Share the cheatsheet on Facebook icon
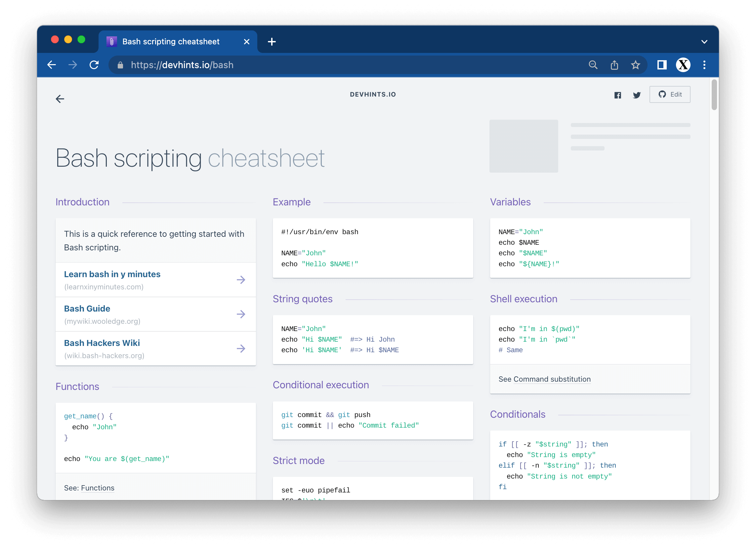This screenshot has height=549, width=756. click(x=618, y=95)
